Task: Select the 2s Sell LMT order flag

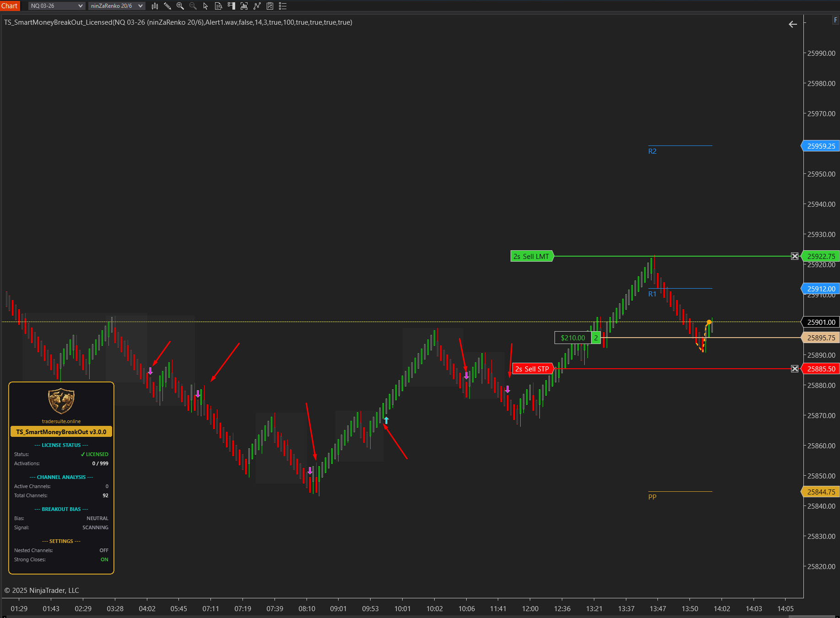Action: coord(532,256)
